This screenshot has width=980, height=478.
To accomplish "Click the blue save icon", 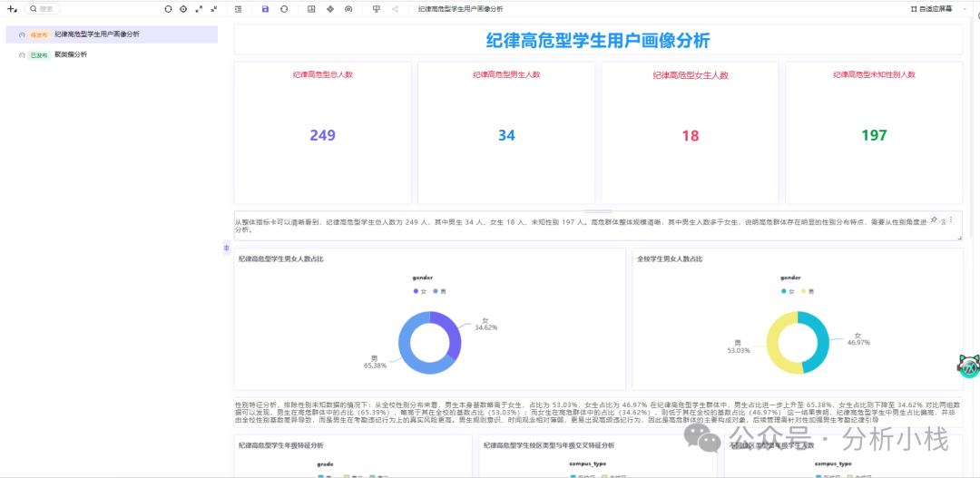I will coord(266,9).
